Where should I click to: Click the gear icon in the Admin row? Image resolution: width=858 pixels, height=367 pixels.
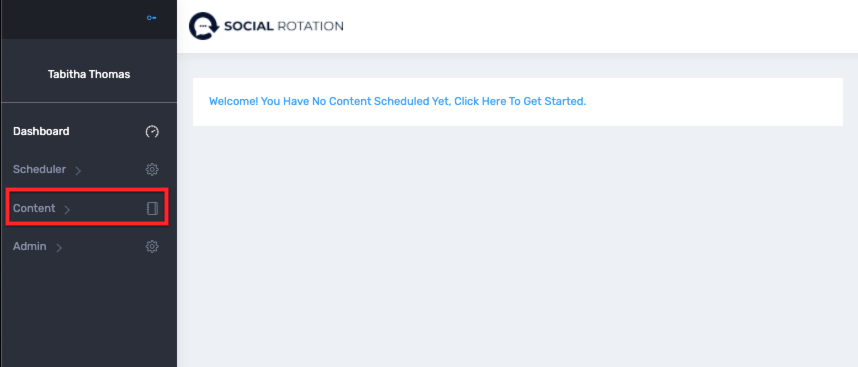pyautogui.click(x=152, y=247)
